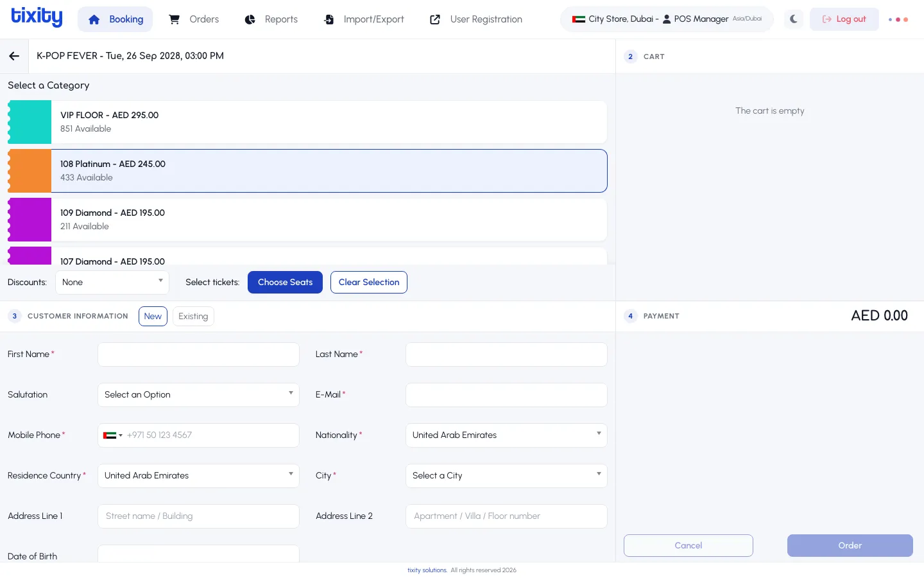The height and width of the screenshot is (578, 924).
Task: Select 107 Diamond category row
Action: (x=307, y=256)
